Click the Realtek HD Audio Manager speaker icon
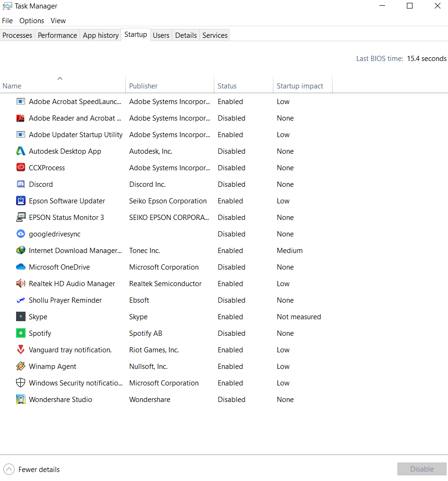 (x=20, y=284)
